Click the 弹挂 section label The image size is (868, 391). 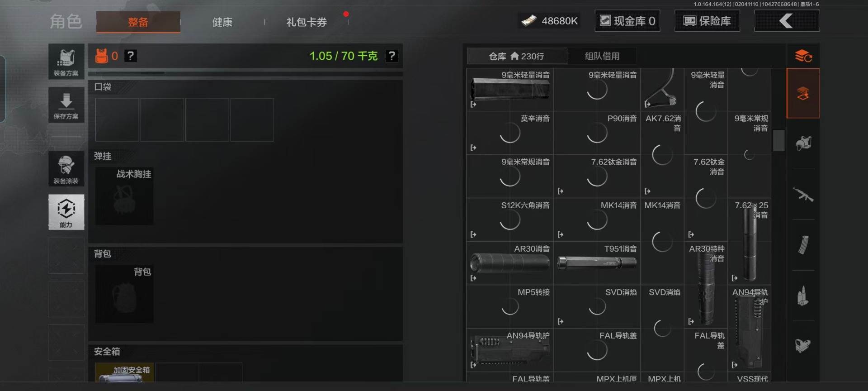tap(103, 156)
